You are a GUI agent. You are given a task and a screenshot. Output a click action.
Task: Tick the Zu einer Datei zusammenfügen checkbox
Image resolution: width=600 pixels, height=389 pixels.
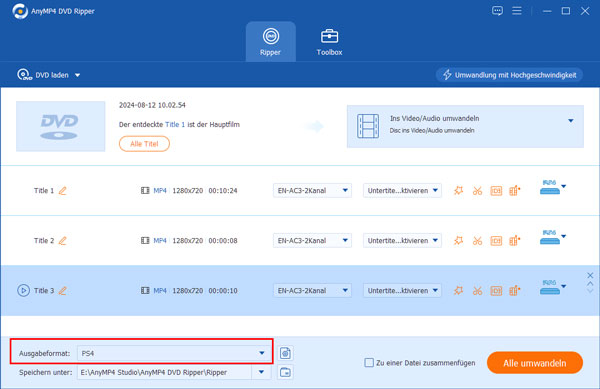pyautogui.click(x=369, y=363)
